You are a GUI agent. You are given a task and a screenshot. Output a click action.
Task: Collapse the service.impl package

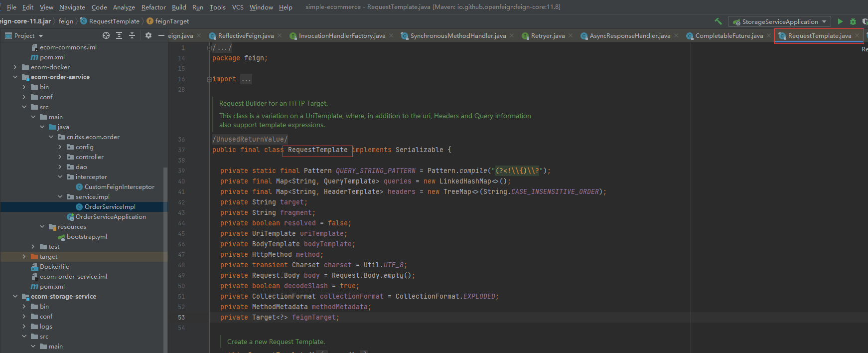tap(60, 196)
